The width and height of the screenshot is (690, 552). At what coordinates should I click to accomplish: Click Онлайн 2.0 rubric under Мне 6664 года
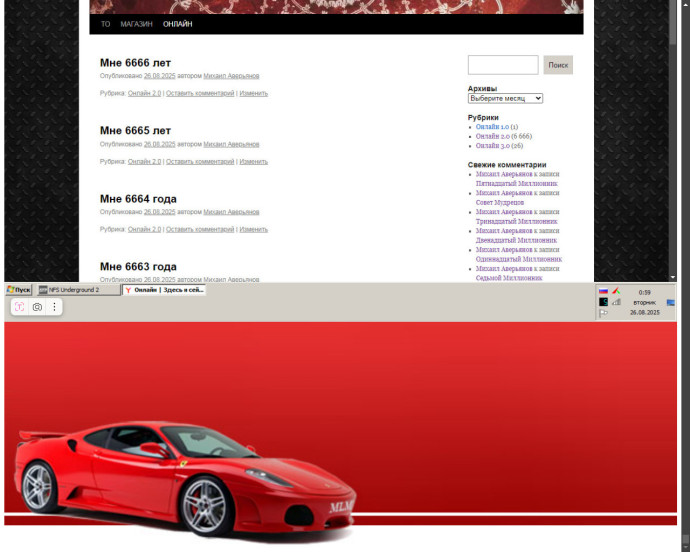(x=144, y=229)
